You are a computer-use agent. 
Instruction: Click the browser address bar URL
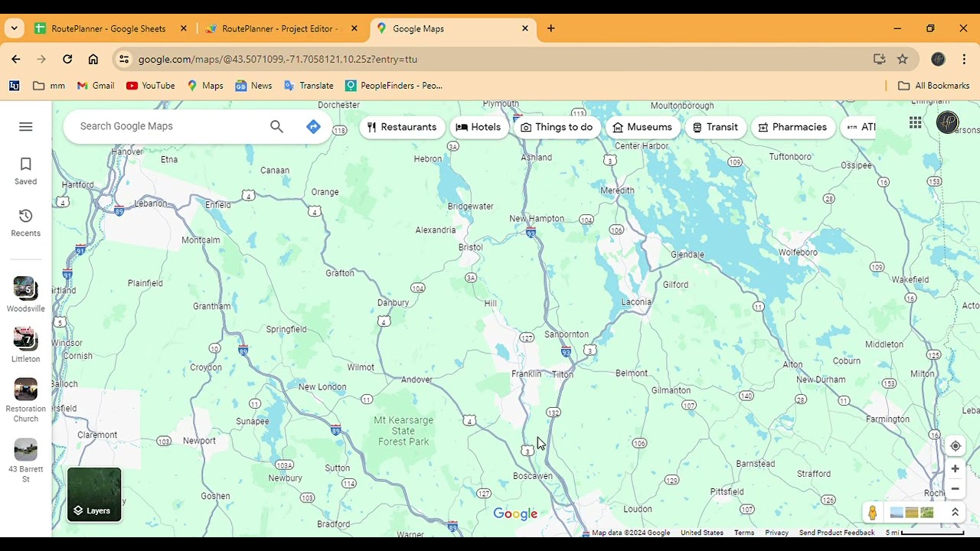click(277, 59)
